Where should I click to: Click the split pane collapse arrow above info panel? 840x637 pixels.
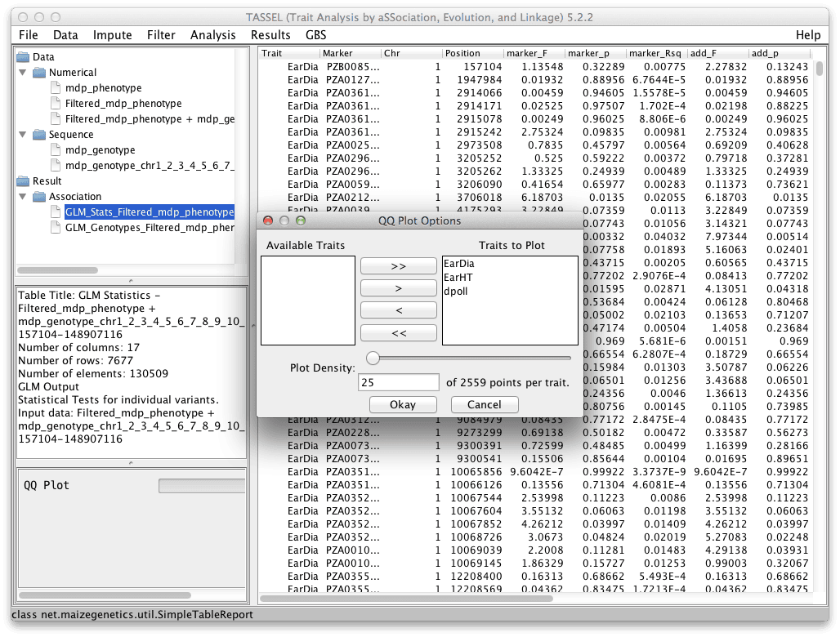pyautogui.click(x=131, y=280)
